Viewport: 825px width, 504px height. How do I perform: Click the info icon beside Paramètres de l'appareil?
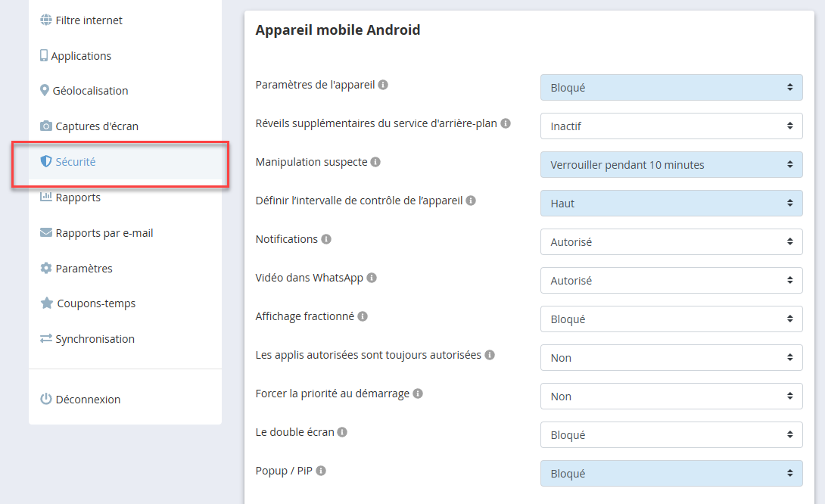[383, 85]
